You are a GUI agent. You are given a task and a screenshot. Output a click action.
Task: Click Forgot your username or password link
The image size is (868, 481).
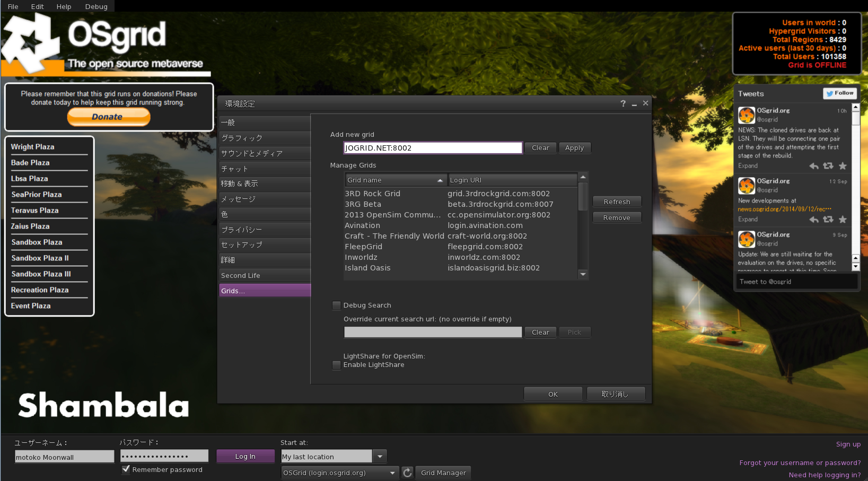800,463
